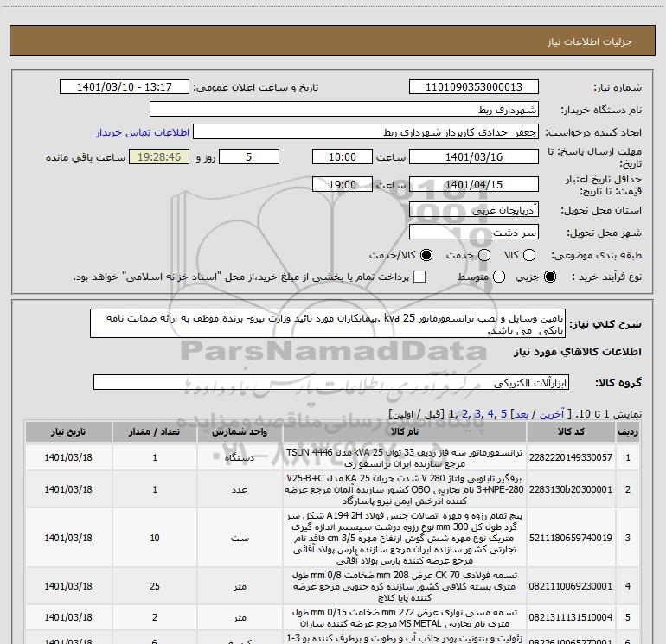Go to page 3 of results

click(x=477, y=414)
